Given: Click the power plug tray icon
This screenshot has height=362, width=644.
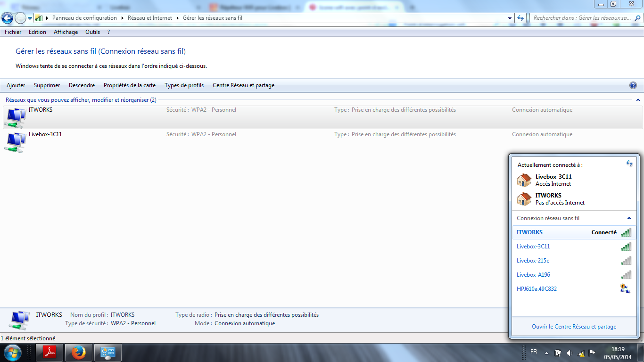Looking at the screenshot, I should 558,353.
